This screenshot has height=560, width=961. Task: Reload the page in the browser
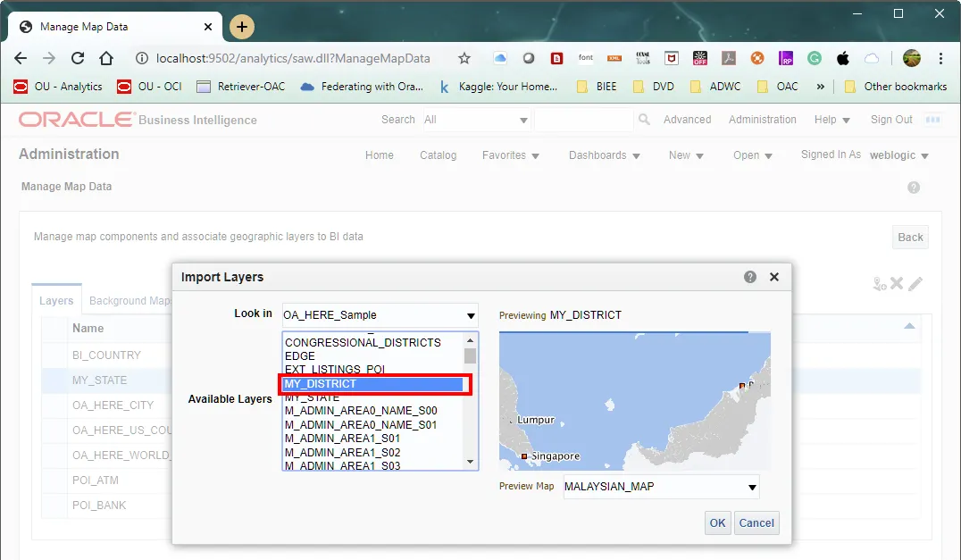click(78, 58)
